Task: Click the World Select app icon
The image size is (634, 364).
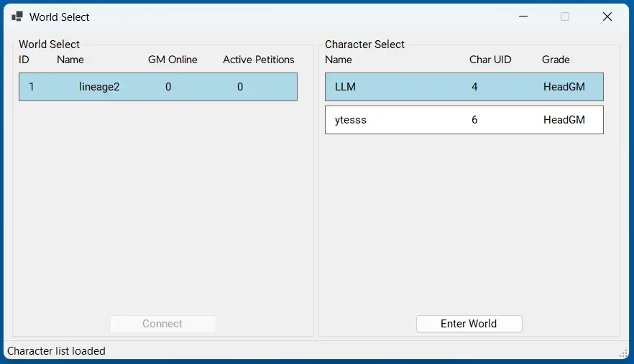Action: [17, 17]
